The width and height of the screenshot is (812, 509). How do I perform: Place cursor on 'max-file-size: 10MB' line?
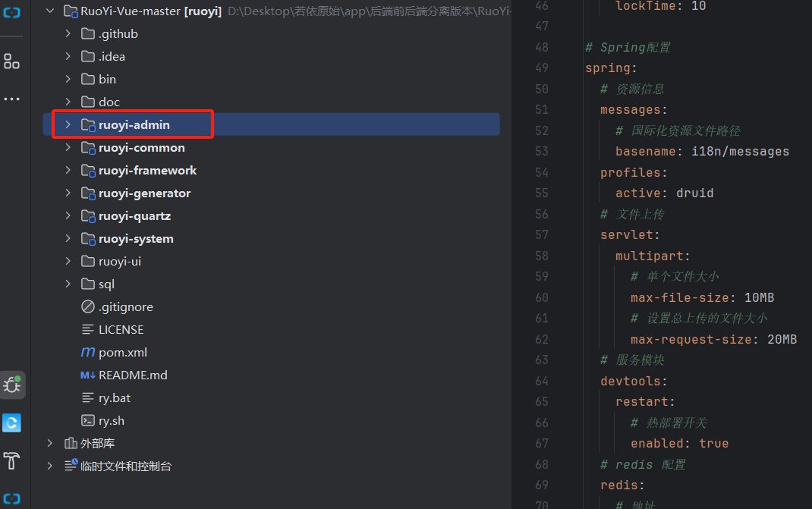(x=702, y=297)
